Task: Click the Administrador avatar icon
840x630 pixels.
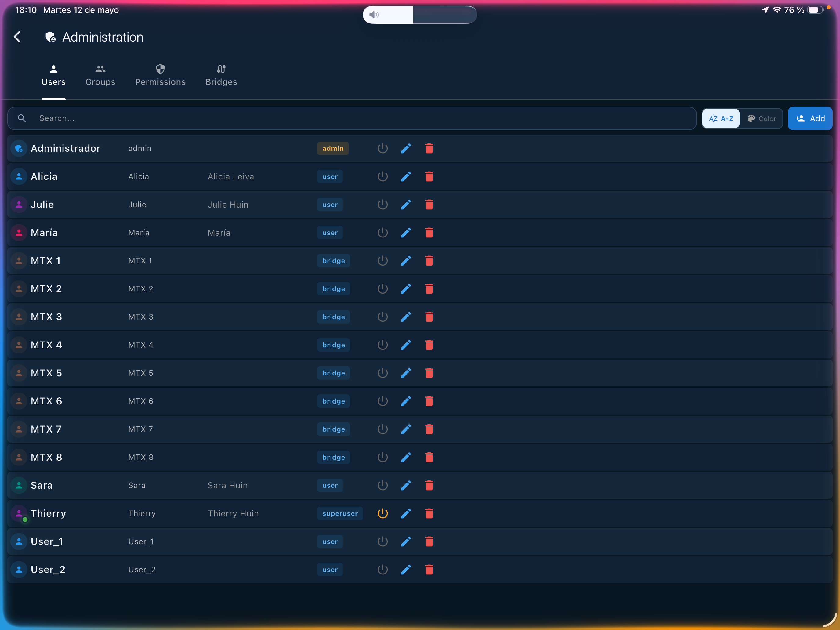Action: (x=19, y=148)
